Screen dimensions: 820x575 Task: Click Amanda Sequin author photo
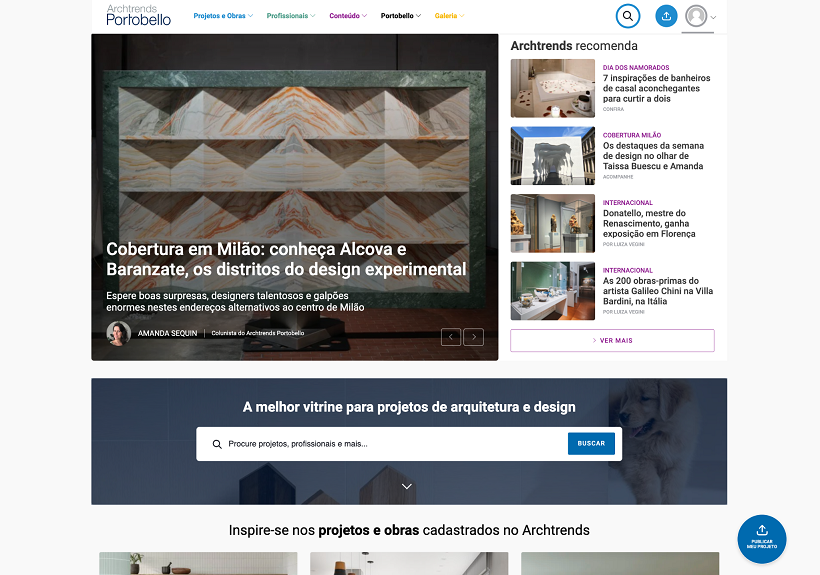[119, 333]
